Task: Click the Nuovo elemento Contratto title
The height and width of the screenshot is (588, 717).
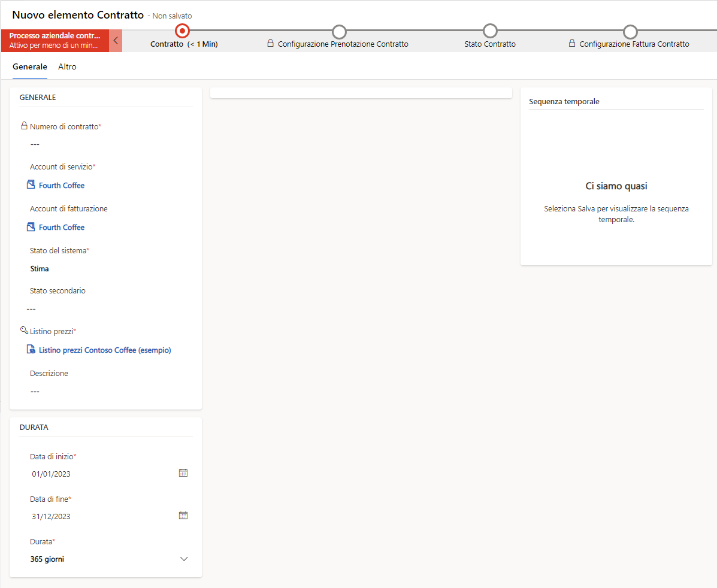Action: [78, 14]
